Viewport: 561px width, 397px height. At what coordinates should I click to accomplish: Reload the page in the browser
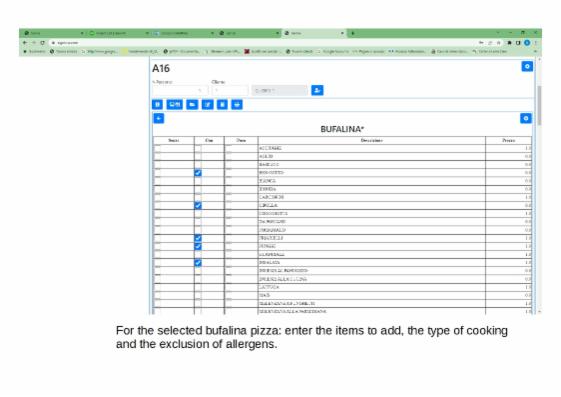coord(43,43)
